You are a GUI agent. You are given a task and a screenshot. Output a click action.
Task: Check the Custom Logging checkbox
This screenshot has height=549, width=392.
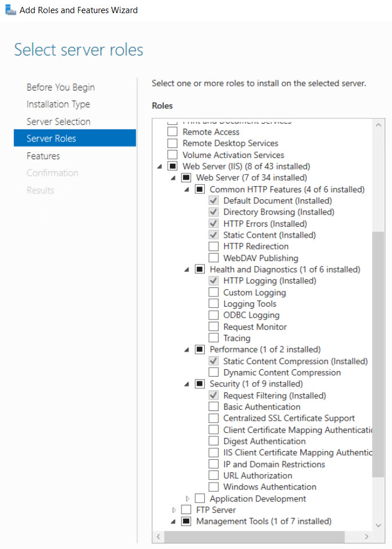213,293
